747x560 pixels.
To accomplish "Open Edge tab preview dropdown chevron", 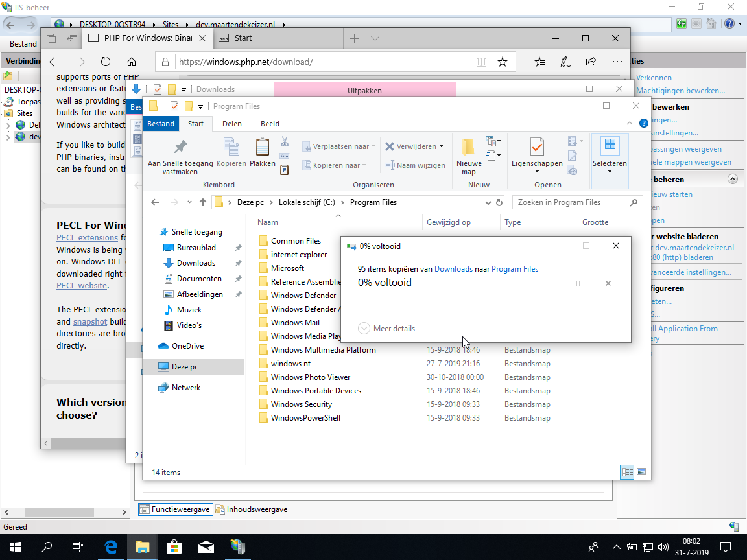I will pos(375,39).
